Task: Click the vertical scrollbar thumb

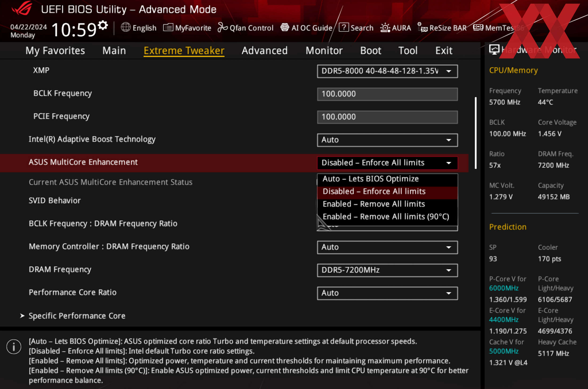Action: point(476,133)
